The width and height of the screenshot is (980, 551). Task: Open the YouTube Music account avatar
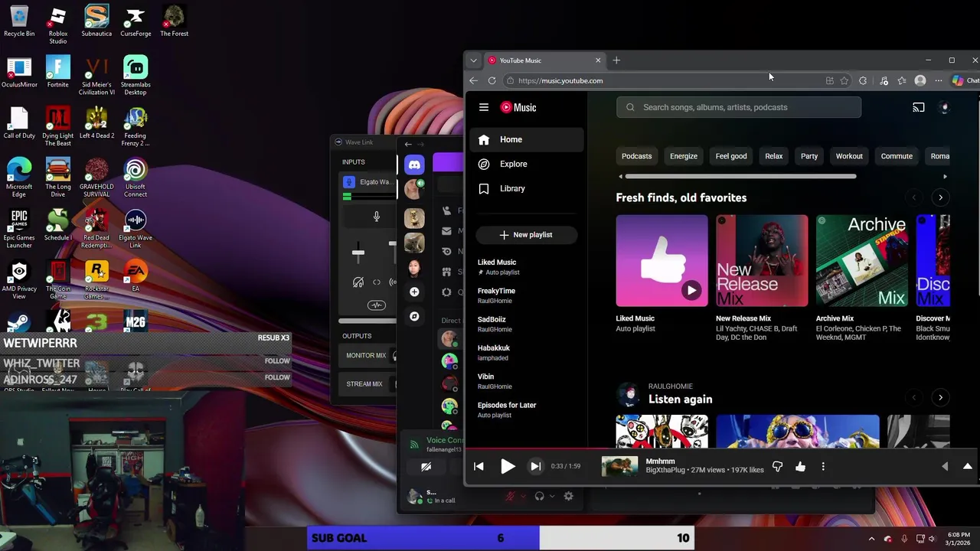point(944,107)
